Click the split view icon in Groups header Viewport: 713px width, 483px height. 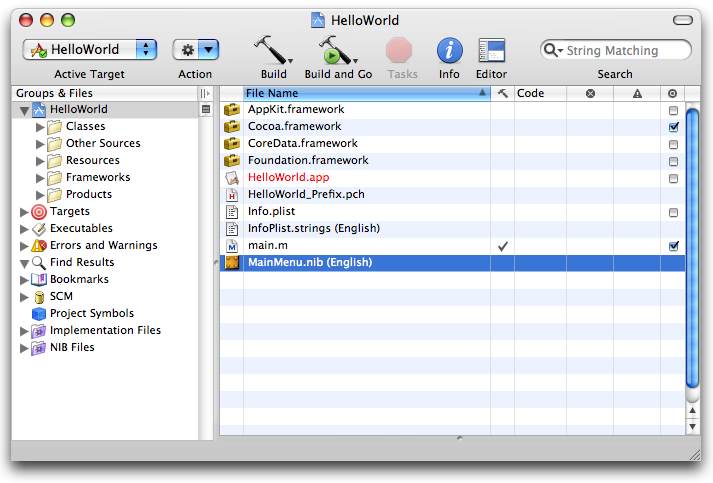point(205,93)
